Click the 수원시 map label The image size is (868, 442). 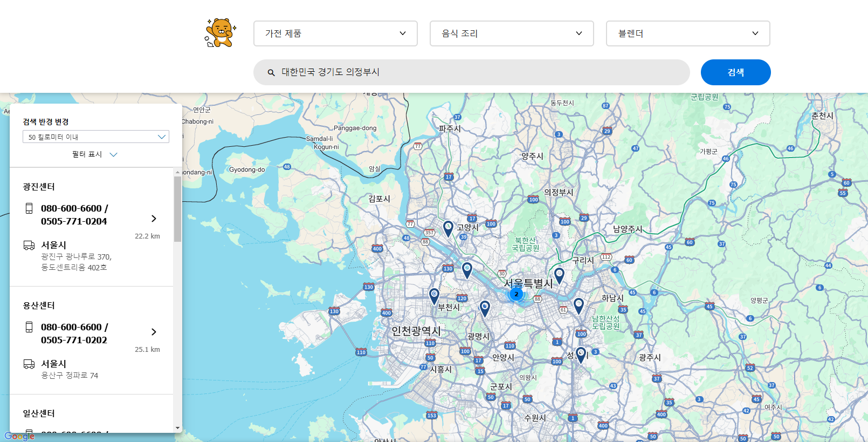point(535,418)
